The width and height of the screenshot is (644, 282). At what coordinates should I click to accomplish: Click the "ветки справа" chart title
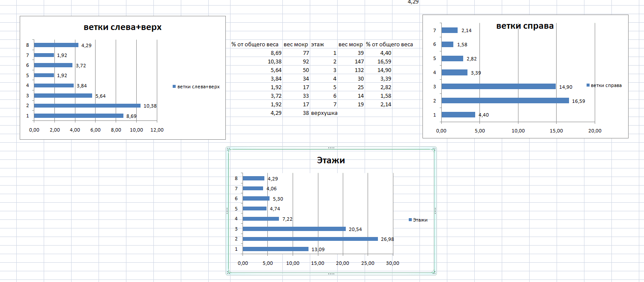click(525, 26)
